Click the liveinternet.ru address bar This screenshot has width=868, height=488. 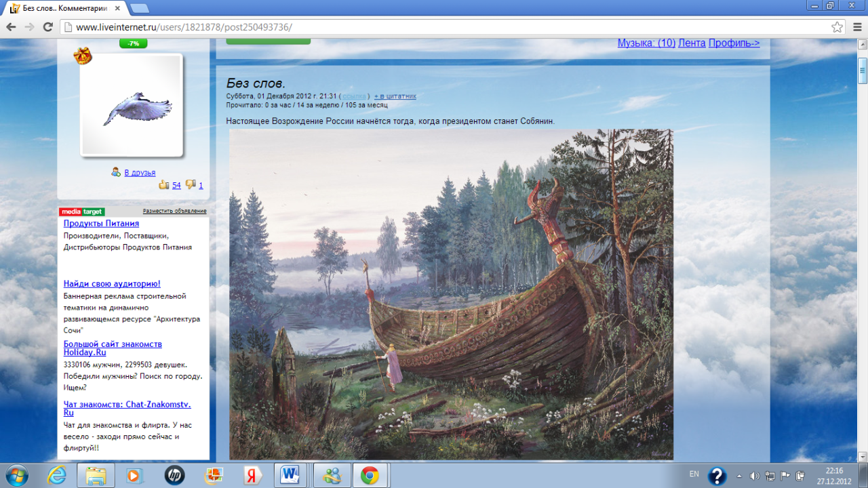tap(448, 27)
